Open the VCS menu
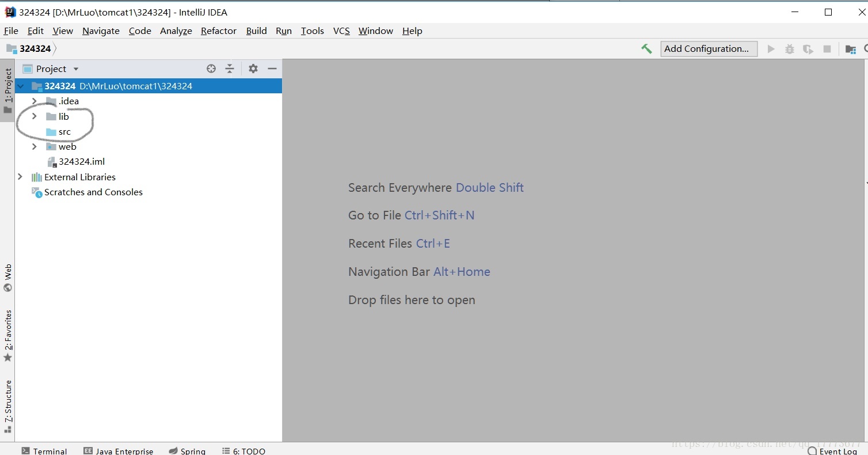Image resolution: width=868 pixels, height=455 pixels. (x=341, y=31)
